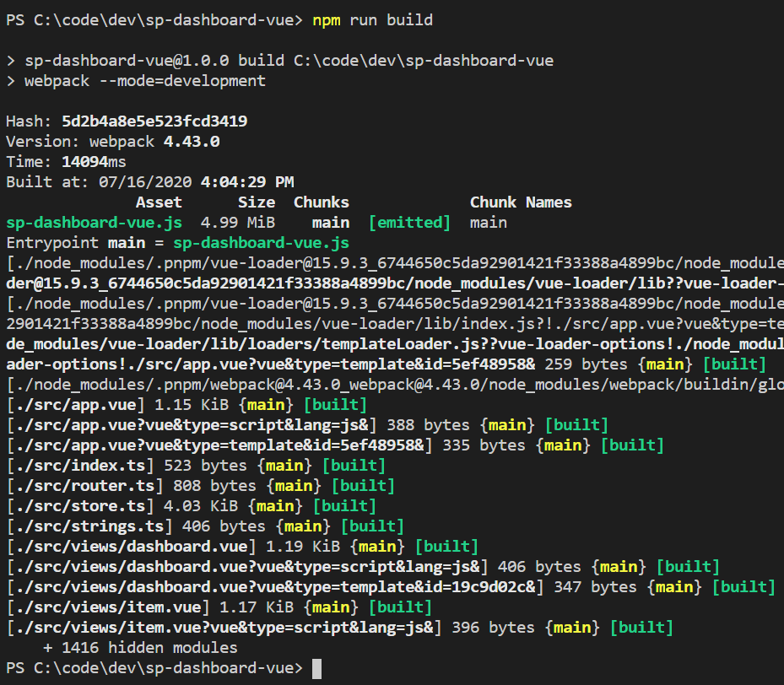The image size is (784, 685).
Task: Click the 'npm run build' command text
Action: point(372,20)
